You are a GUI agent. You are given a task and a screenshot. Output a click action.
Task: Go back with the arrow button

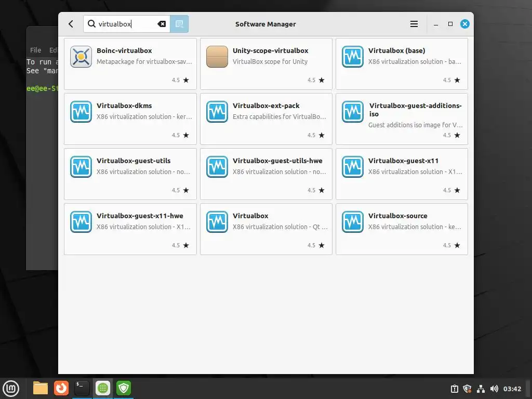point(71,24)
